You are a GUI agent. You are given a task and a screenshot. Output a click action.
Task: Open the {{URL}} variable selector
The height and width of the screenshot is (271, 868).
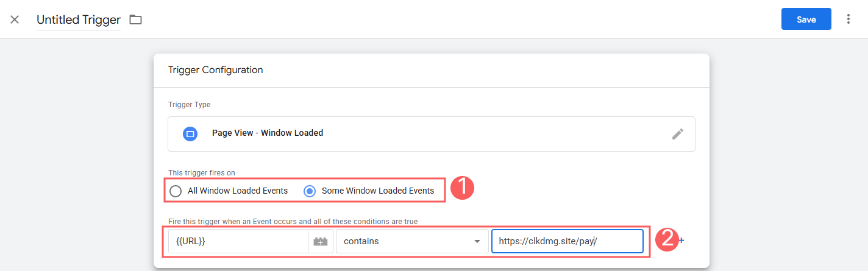click(238, 241)
